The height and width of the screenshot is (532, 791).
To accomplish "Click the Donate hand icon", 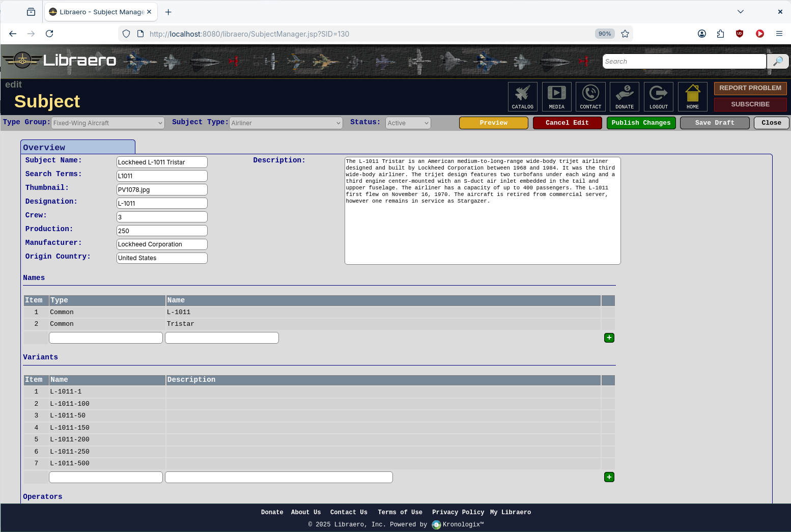I will coord(625,96).
